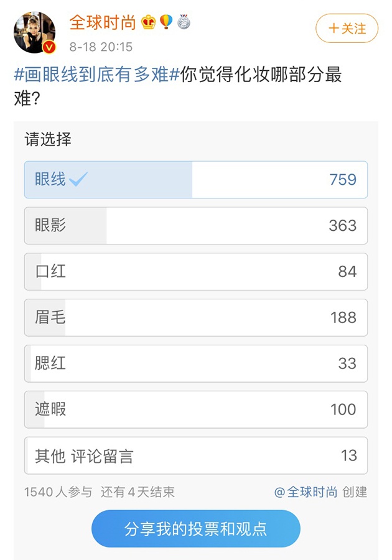Screen dimensions: 392x560
Task: Select the 口红 poll option
Action: click(x=195, y=271)
